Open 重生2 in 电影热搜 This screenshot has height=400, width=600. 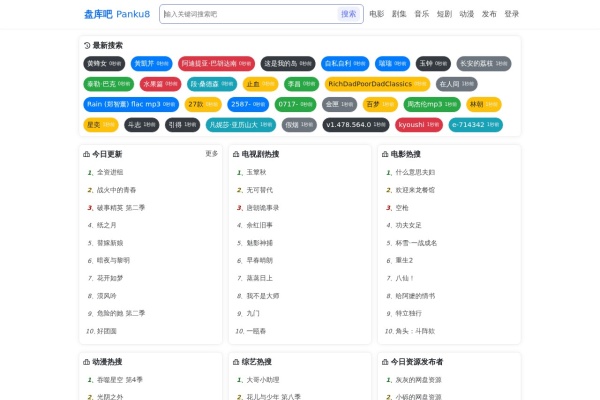coord(404,260)
